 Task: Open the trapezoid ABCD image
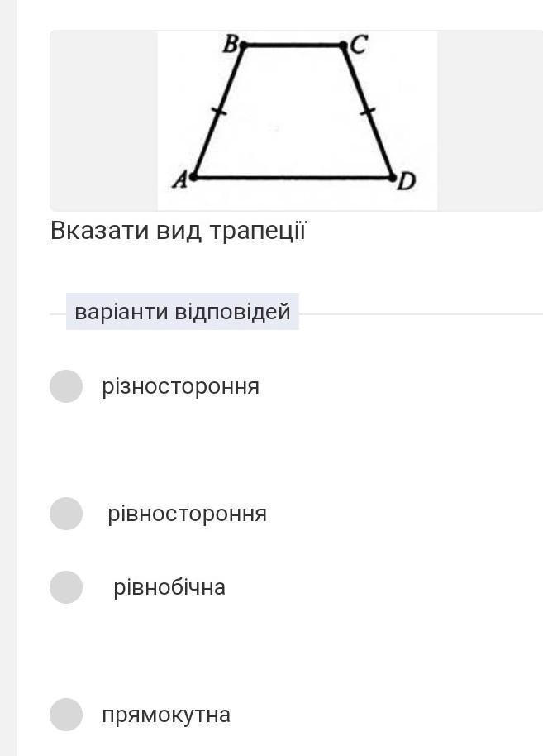coord(297,121)
